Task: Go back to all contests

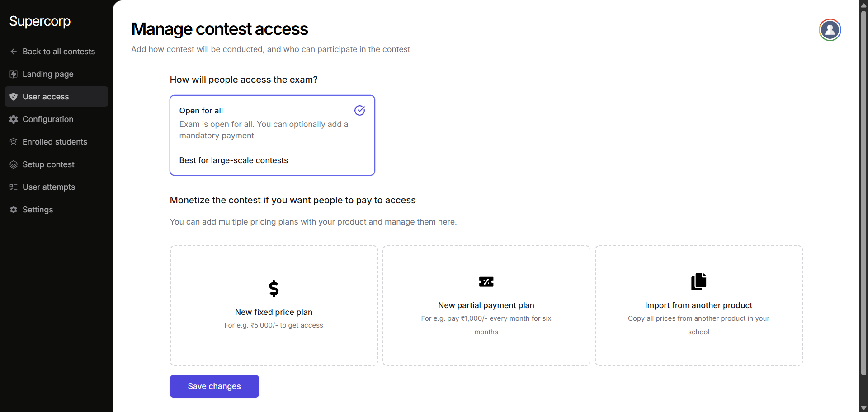Action: (58, 51)
